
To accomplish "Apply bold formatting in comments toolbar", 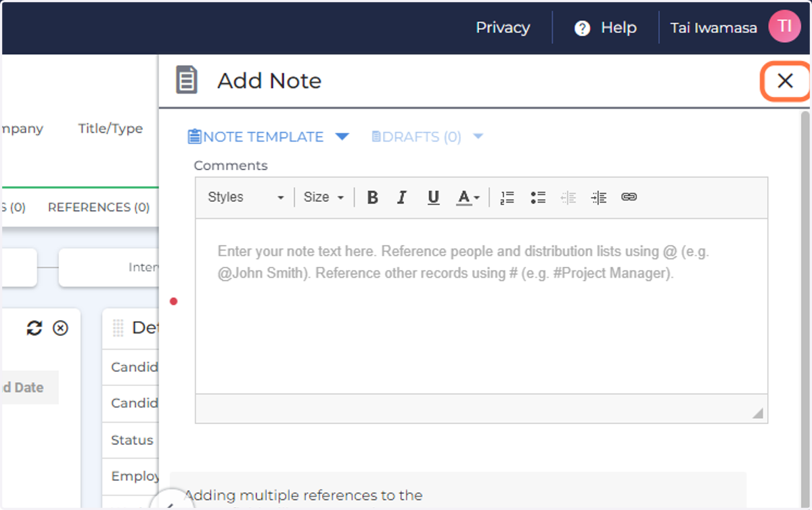I will [x=372, y=198].
